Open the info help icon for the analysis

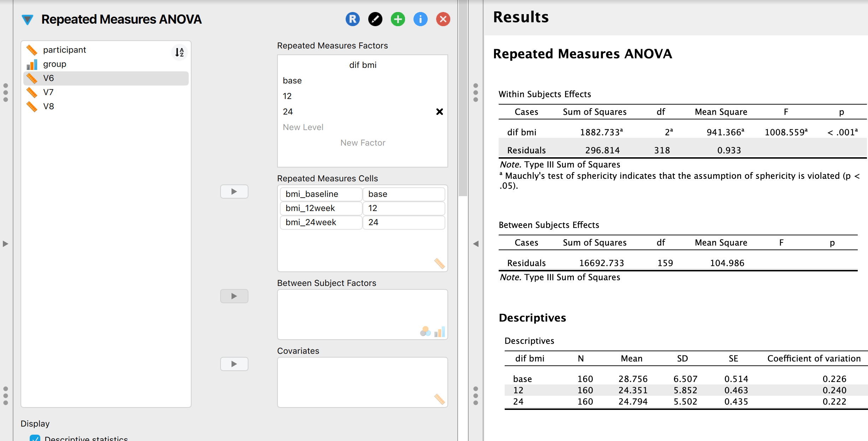[420, 19]
